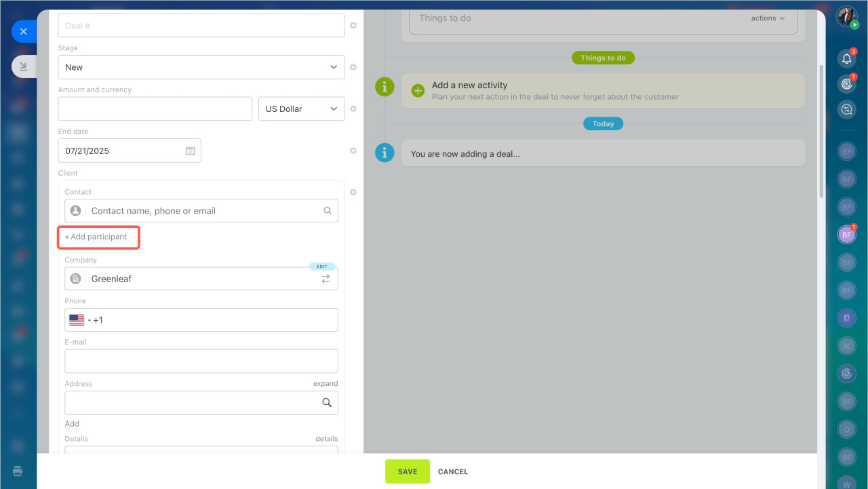The image size is (868, 489).
Task: Open the Stage dropdown showing New
Action: pos(201,67)
